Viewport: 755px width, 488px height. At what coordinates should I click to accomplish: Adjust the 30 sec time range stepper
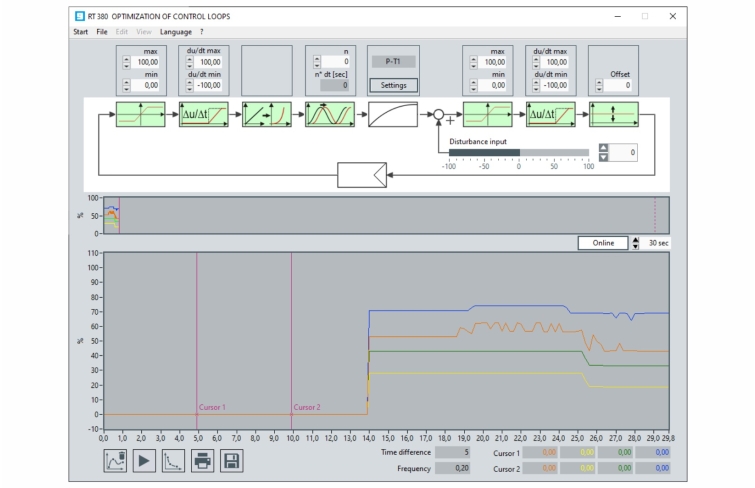point(636,243)
